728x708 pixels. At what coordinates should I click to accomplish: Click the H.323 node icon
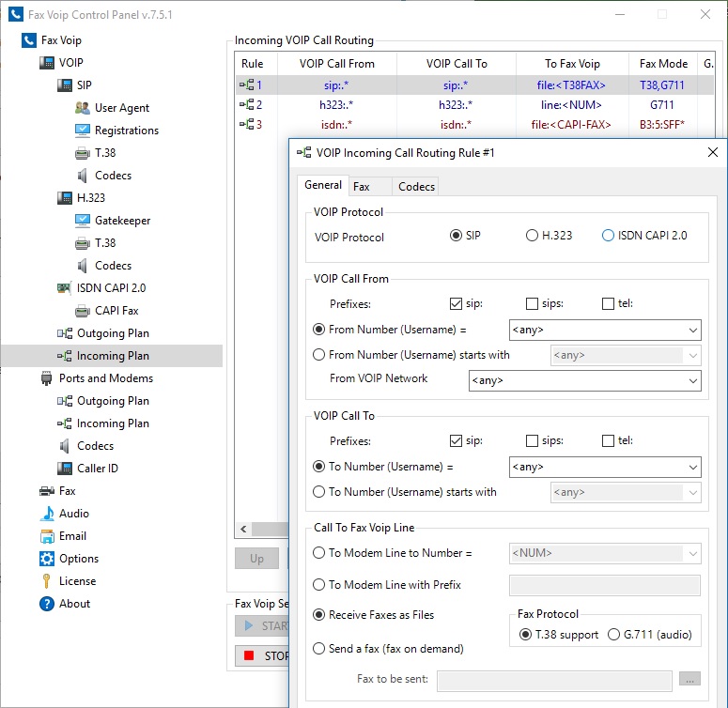coord(65,198)
